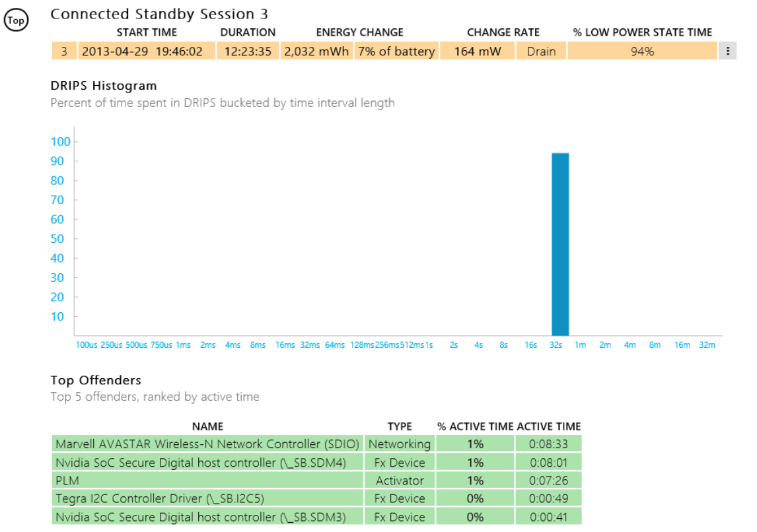Screen dimensions: 757x532
Task: Click the PLM offender row
Action: pos(207,481)
